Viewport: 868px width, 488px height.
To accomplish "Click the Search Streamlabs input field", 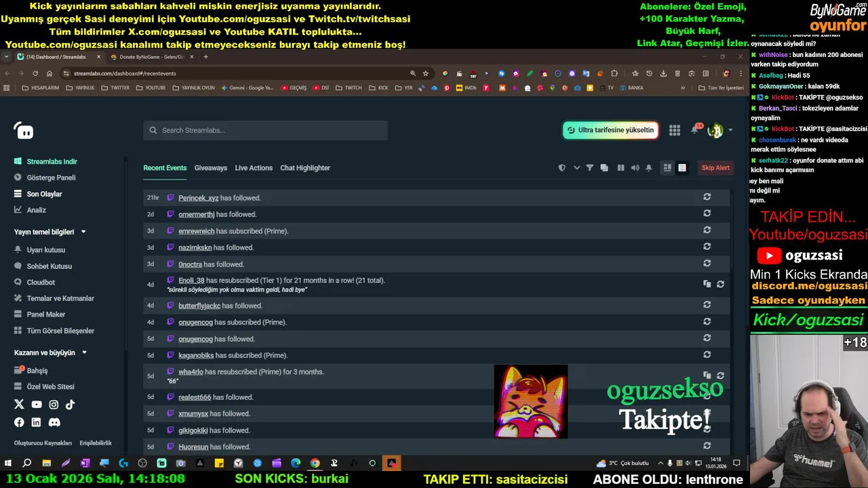I will (265, 130).
